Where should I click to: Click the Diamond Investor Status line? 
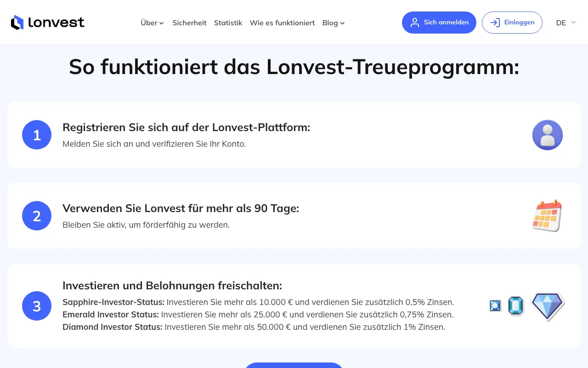tap(254, 327)
